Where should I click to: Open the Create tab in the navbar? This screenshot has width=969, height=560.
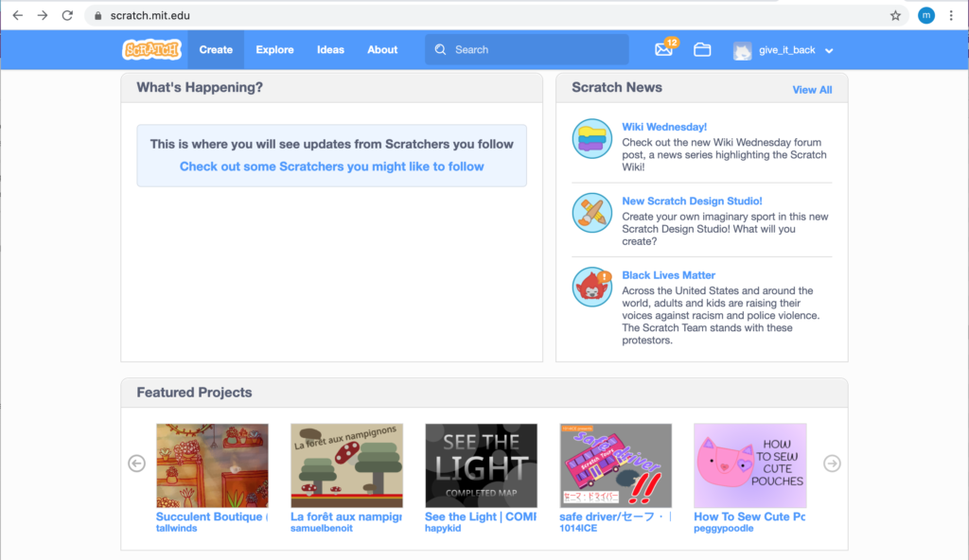(x=216, y=50)
